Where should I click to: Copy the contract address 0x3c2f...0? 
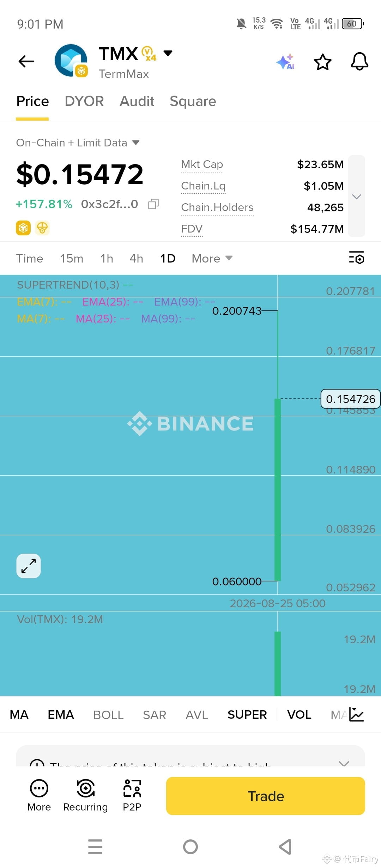tap(153, 204)
